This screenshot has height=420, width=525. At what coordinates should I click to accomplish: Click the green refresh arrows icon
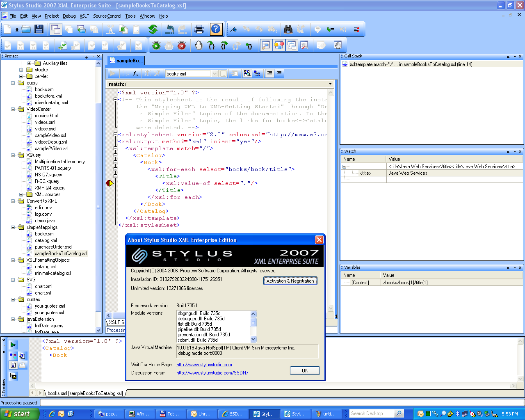coord(153,29)
